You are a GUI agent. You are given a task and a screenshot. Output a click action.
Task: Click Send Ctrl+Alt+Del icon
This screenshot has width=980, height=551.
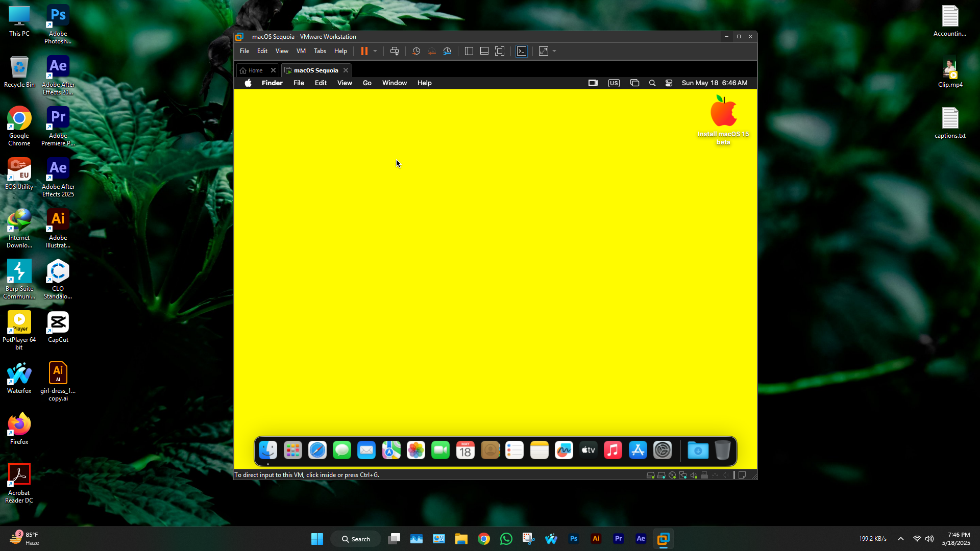pyautogui.click(x=395, y=51)
